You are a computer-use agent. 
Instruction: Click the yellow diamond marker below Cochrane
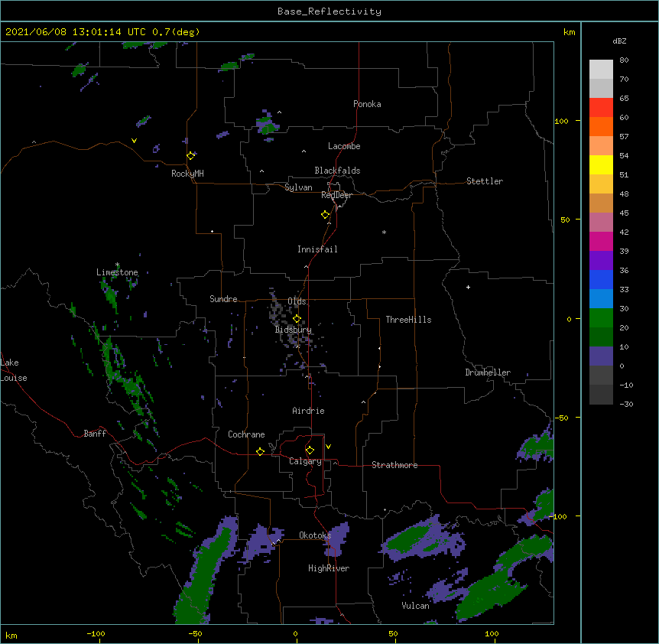(x=260, y=451)
